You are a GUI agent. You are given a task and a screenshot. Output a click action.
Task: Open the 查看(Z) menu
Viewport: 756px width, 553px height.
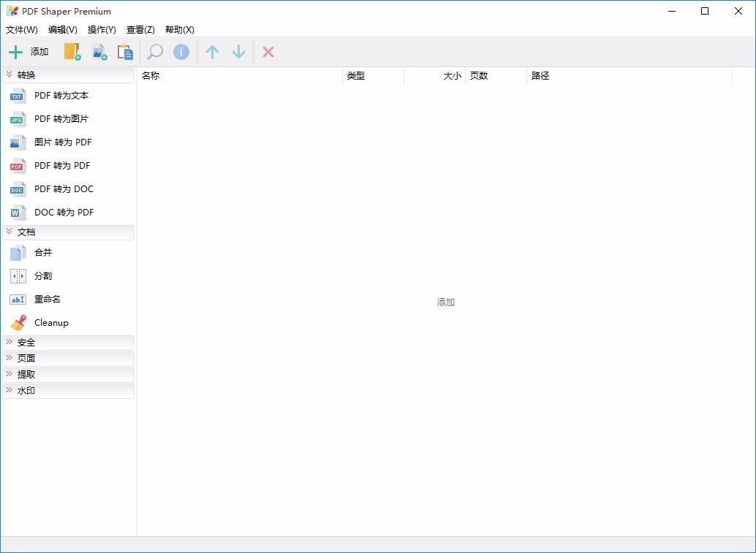point(140,30)
